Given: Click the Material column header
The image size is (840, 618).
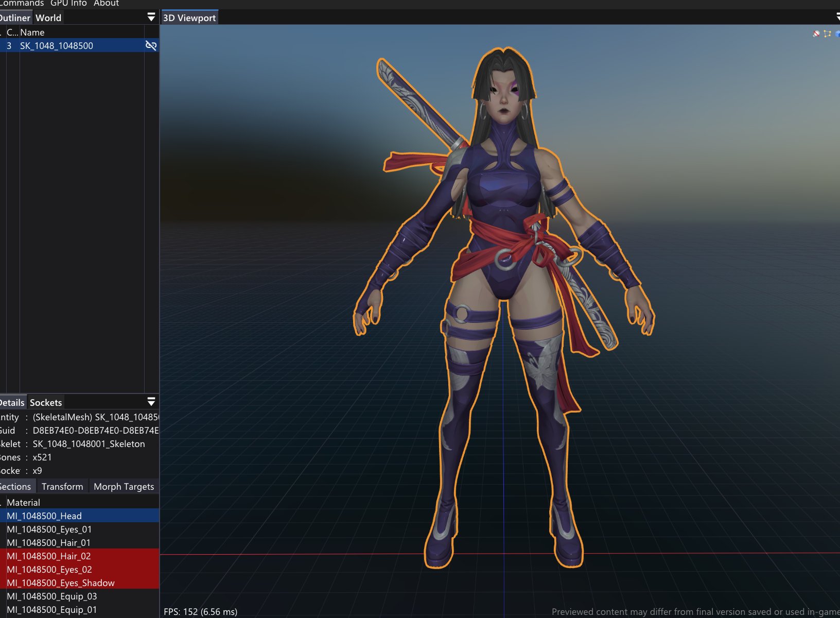Looking at the screenshot, I should [x=24, y=503].
